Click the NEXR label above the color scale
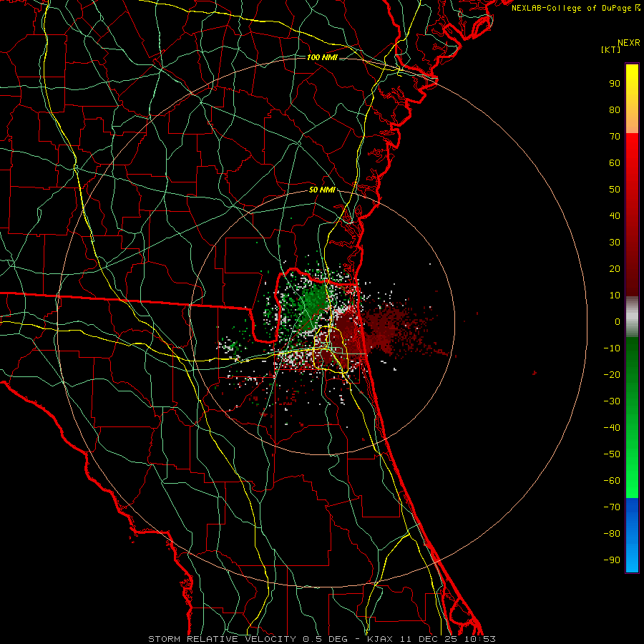Screen dimensions: 644x644 click(x=629, y=43)
